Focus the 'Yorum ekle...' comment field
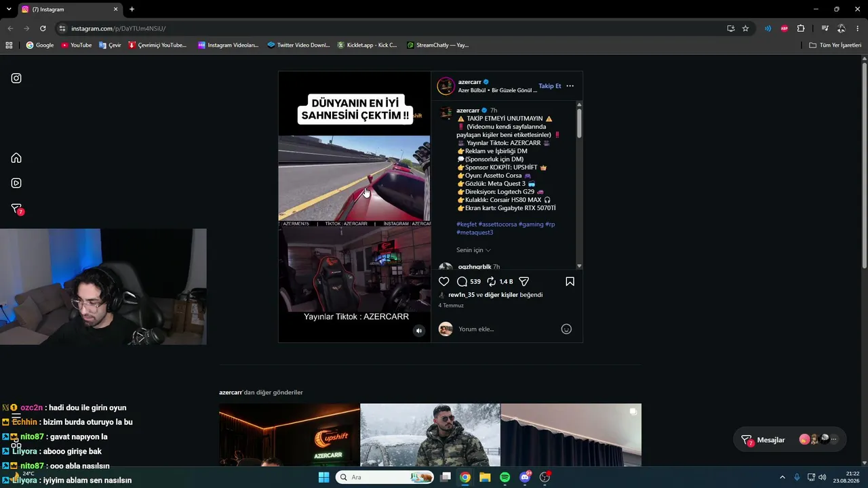The height and width of the screenshot is (488, 868). pos(507,329)
